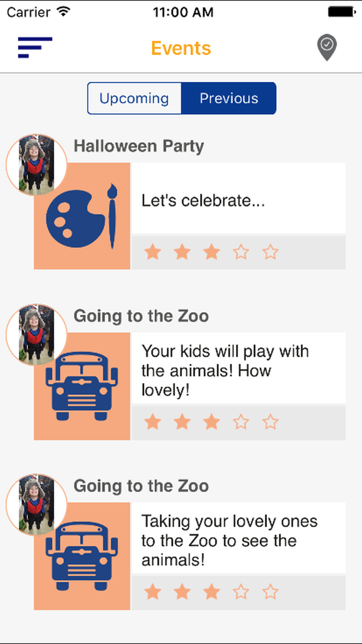This screenshot has height=644, width=362.
Task: Tap the location pin check-in icon
Action: [327, 47]
